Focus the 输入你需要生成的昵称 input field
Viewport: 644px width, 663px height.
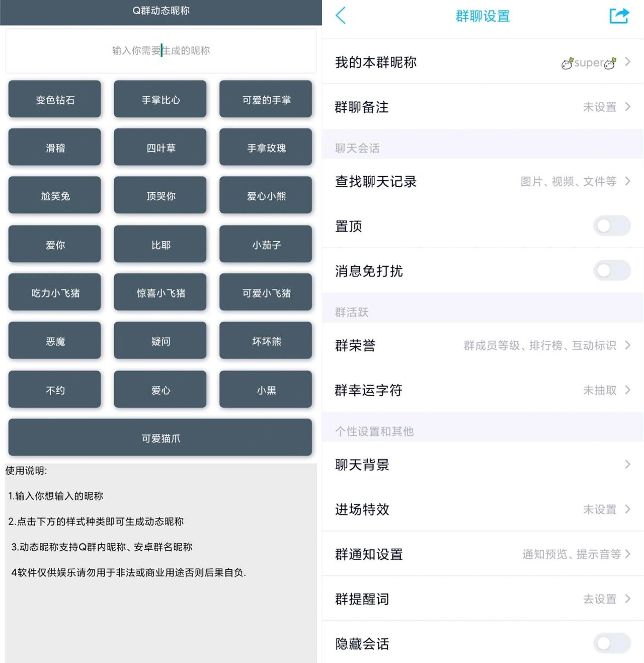click(x=161, y=51)
